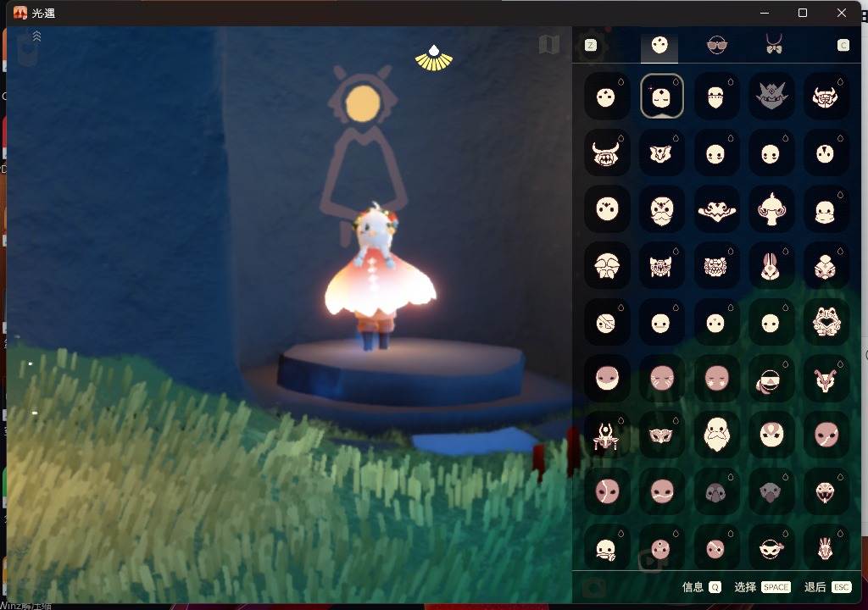
Task: Click the chevron emote icon top-left
Action: tap(36, 36)
